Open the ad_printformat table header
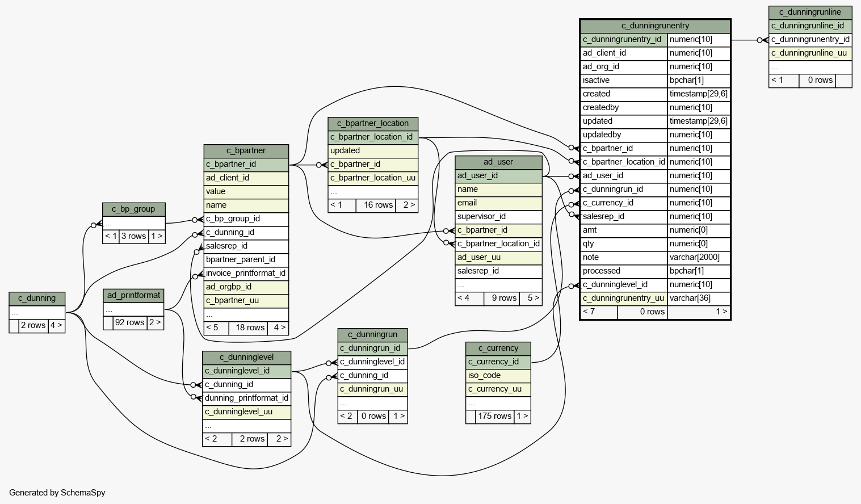This screenshot has height=504, width=861. [133, 295]
